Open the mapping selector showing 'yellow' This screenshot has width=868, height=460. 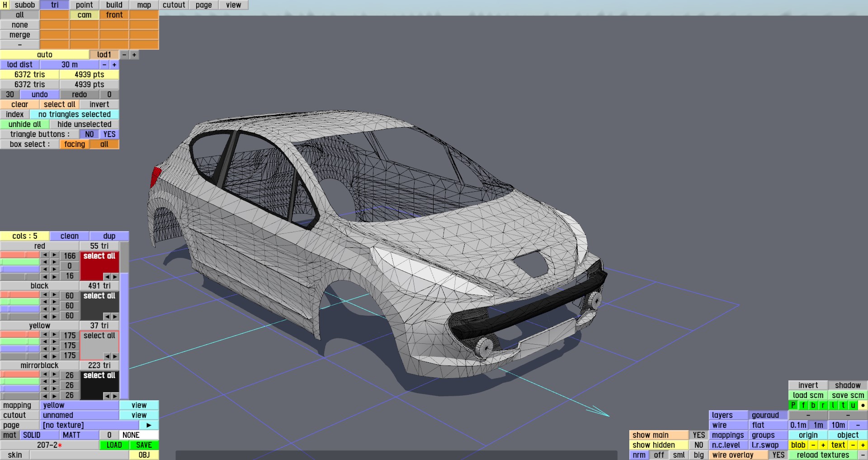pos(80,405)
